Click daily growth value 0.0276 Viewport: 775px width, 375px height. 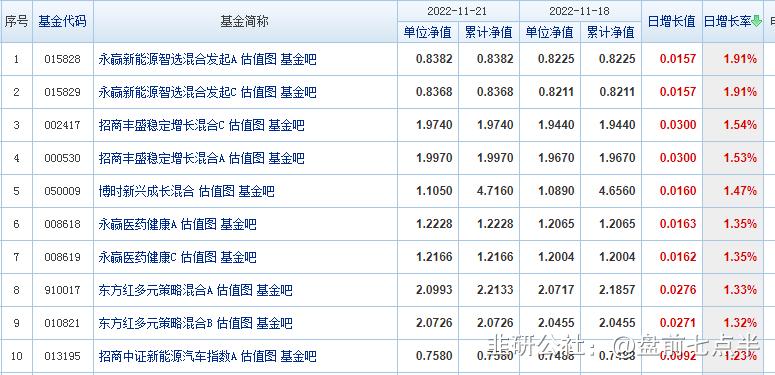click(678, 290)
